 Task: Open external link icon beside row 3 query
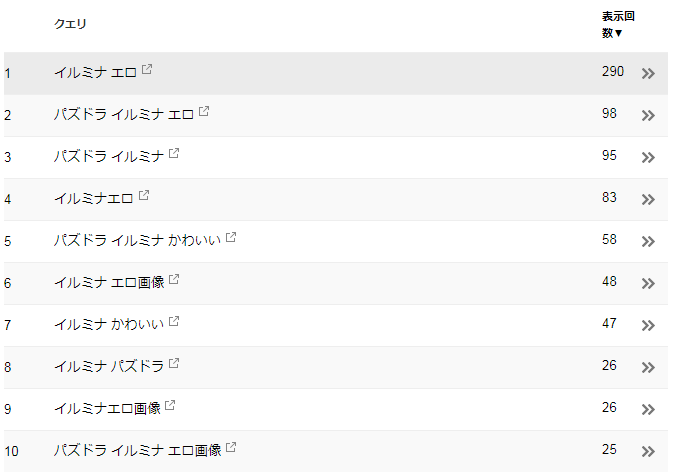(174, 153)
